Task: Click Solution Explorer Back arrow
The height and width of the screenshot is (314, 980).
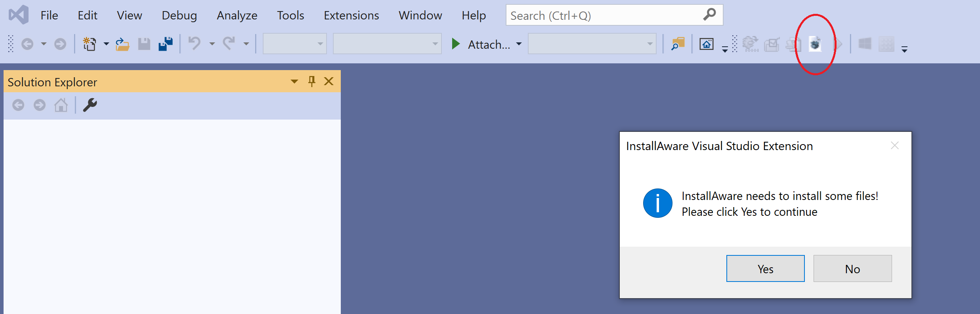Action: coord(18,105)
